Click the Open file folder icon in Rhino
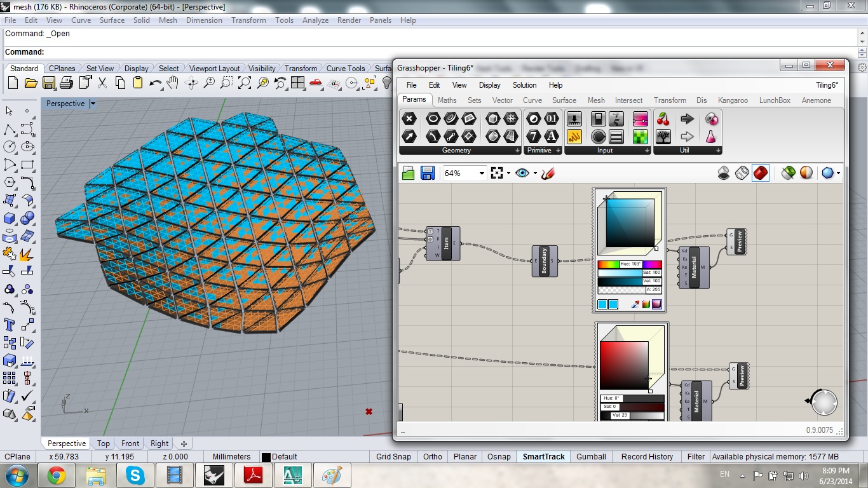Viewport: 868px width, 488px height. pyautogui.click(x=31, y=83)
